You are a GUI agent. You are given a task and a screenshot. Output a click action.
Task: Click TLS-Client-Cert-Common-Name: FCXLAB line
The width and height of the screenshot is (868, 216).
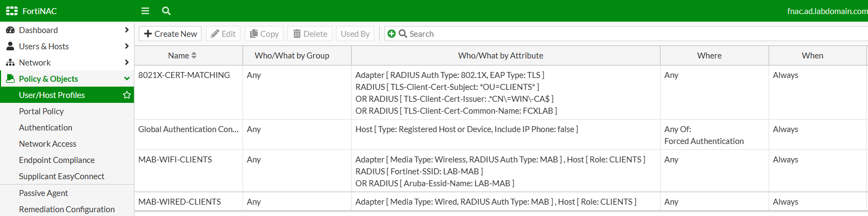pos(456,111)
